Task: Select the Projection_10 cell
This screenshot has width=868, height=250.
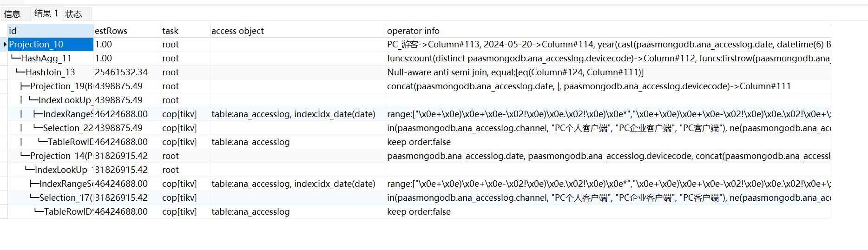Action: (50, 45)
